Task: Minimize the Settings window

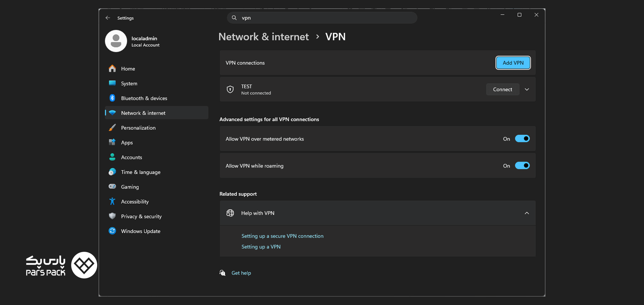Action: tap(502, 15)
